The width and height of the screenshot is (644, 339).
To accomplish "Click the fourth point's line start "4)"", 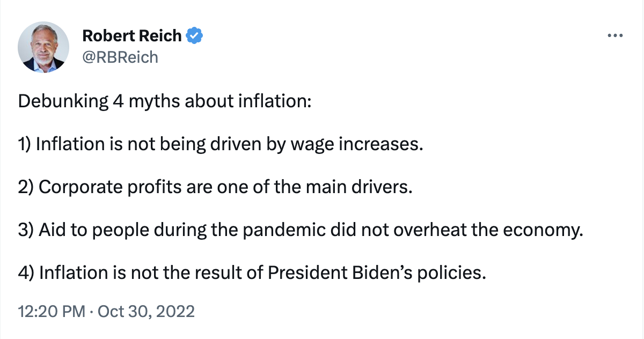I will point(27,274).
